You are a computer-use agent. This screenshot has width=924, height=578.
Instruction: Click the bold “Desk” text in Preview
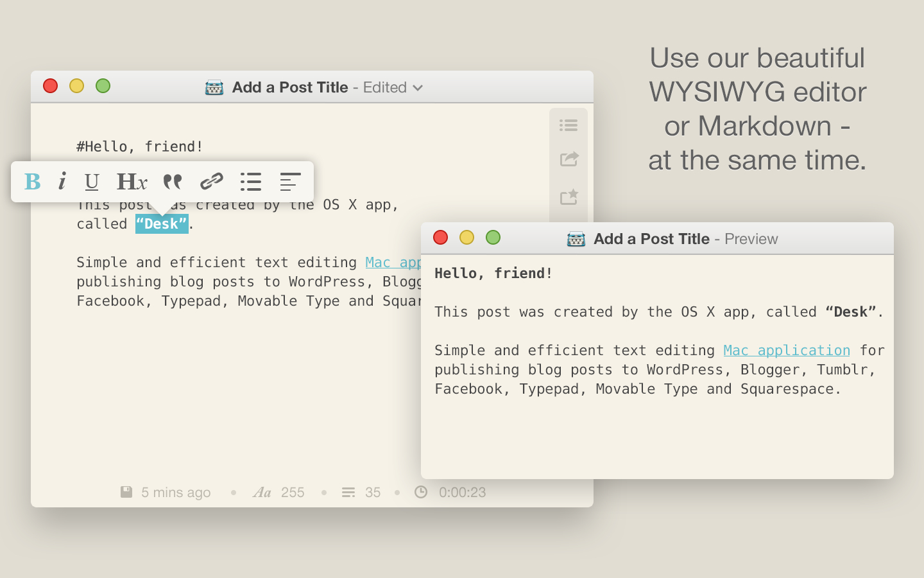pyautogui.click(x=851, y=311)
